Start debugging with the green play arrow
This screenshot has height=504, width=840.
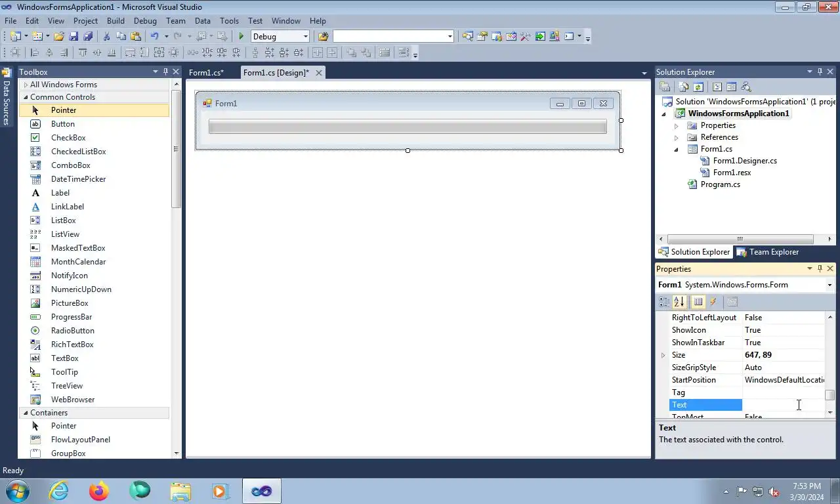241,37
